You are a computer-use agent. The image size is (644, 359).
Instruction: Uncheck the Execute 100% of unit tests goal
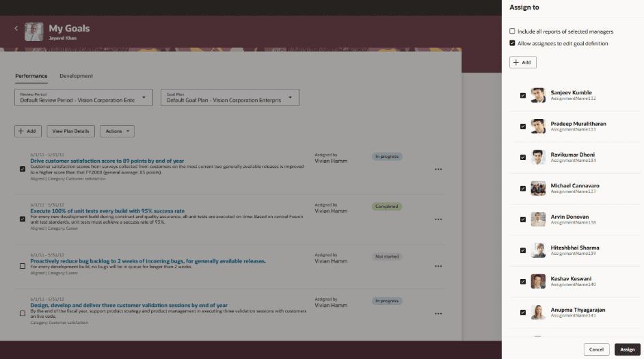[23, 219]
